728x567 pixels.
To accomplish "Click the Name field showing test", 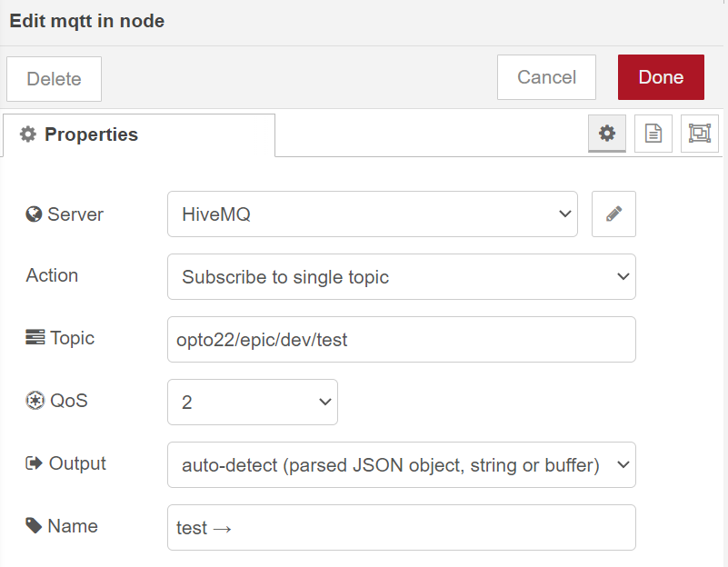I will coord(402,526).
